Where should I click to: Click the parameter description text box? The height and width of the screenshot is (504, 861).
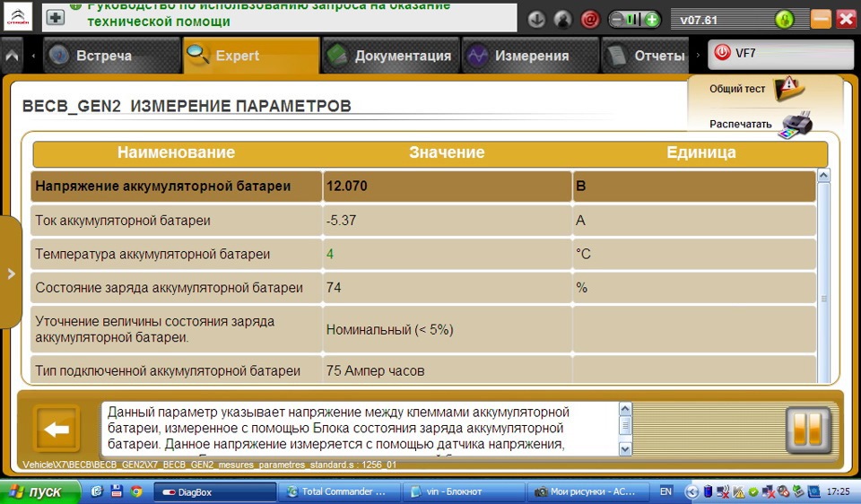pyautogui.click(x=360, y=429)
